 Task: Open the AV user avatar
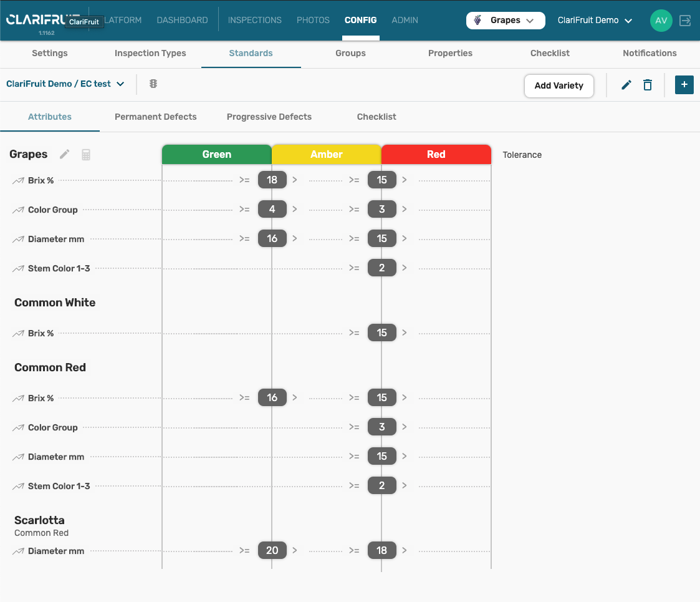pyautogui.click(x=661, y=21)
